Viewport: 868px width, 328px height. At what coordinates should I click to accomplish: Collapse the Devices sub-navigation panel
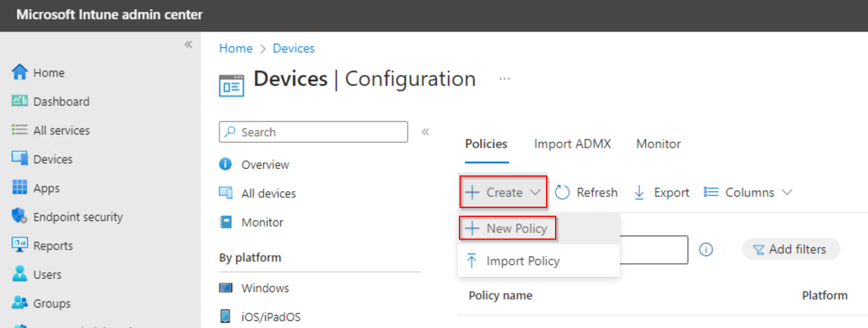[425, 132]
